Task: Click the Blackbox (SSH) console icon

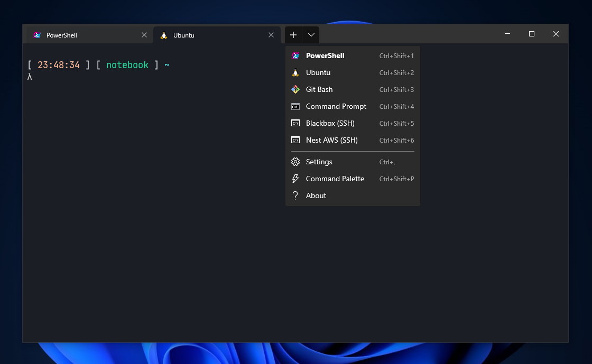Action: (295, 123)
